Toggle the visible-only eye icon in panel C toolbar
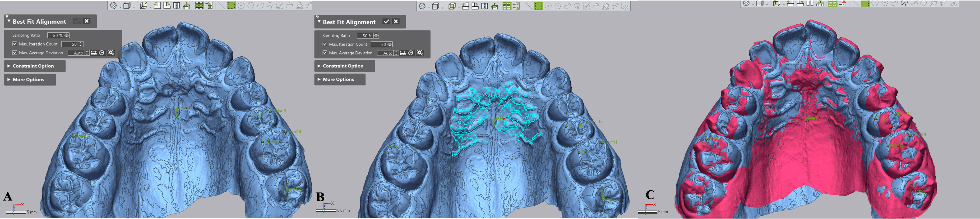The image size is (980, 219). pos(953,4)
